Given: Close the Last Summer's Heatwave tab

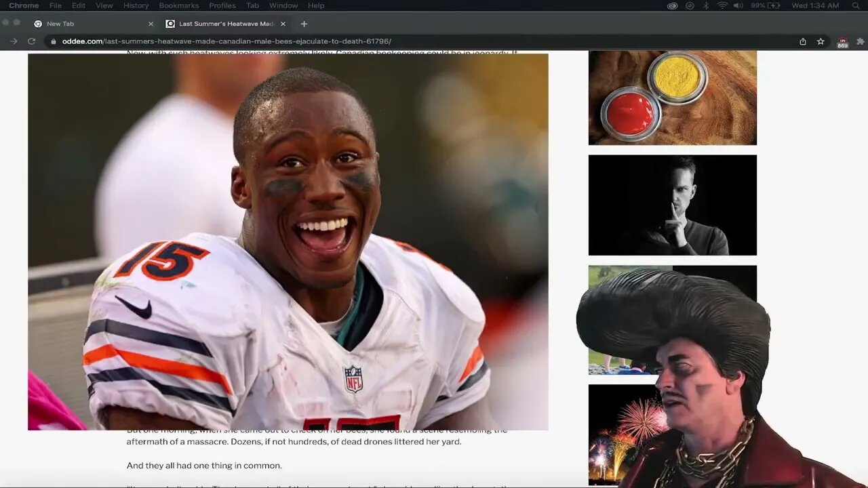Looking at the screenshot, I should coord(283,24).
